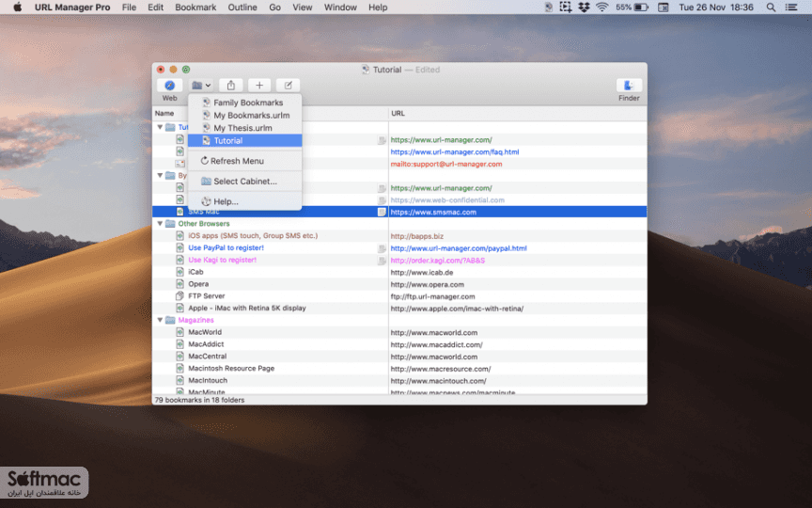This screenshot has height=508, width=812.
Task: Click the https://www.url-manager.com/faq.html URL
Action: [x=455, y=151]
